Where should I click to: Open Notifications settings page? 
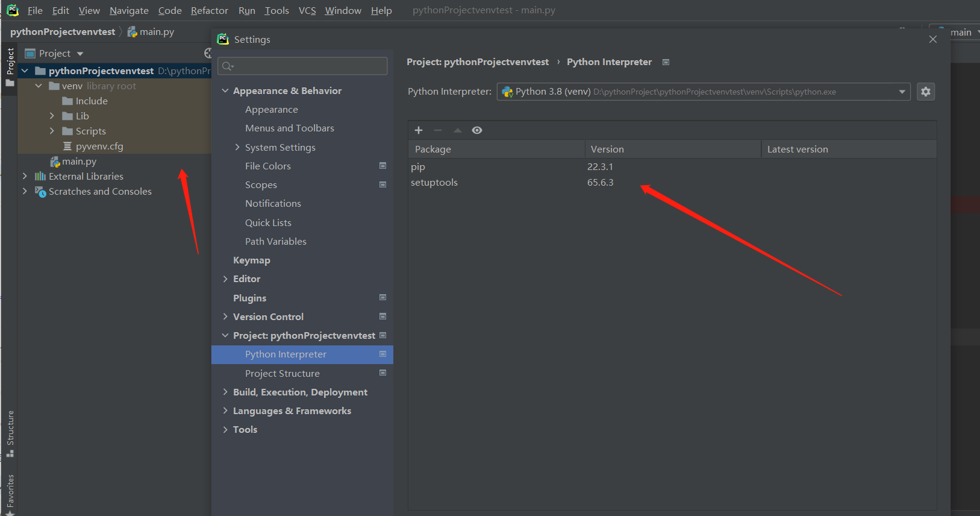click(x=273, y=204)
